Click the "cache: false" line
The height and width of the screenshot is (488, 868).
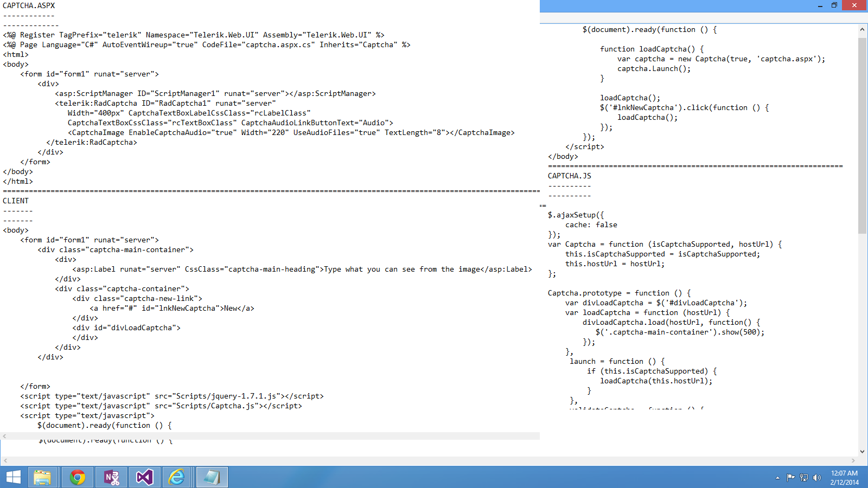(x=591, y=224)
